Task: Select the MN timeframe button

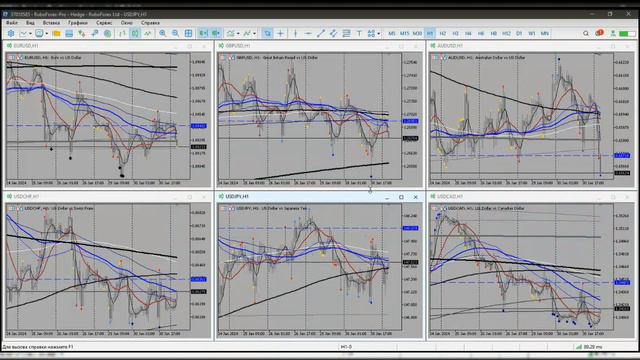Action: pyautogui.click(x=544, y=33)
